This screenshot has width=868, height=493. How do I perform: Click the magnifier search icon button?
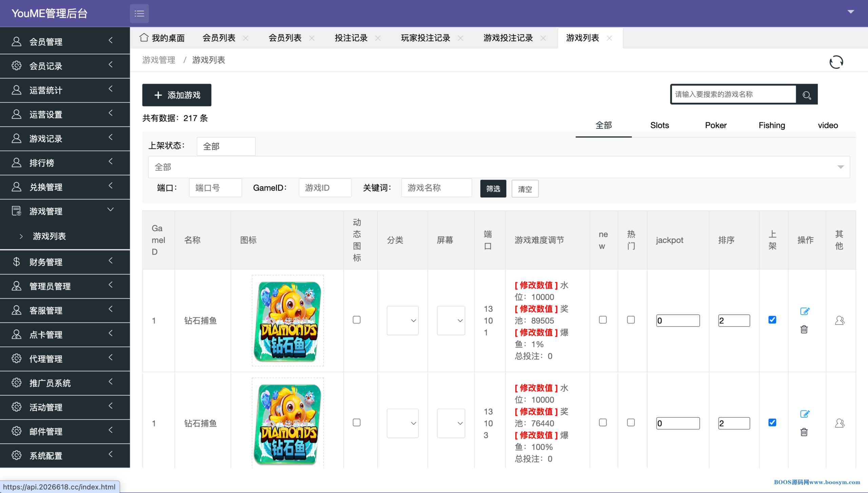[807, 95]
